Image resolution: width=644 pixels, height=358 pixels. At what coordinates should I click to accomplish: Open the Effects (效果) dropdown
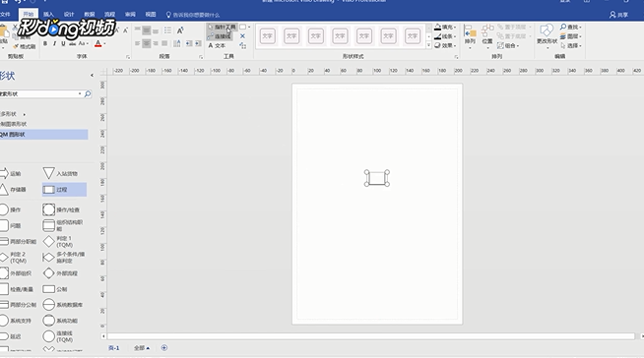pos(445,45)
